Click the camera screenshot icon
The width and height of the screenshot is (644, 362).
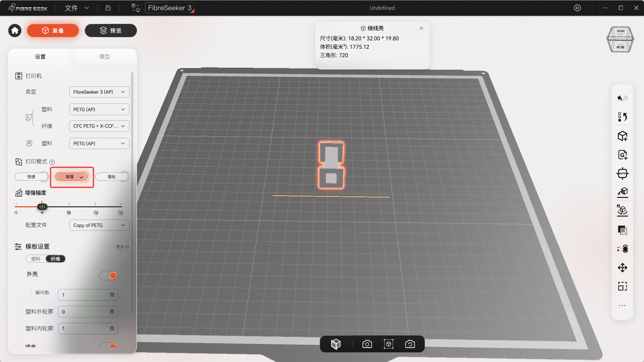tap(367, 344)
